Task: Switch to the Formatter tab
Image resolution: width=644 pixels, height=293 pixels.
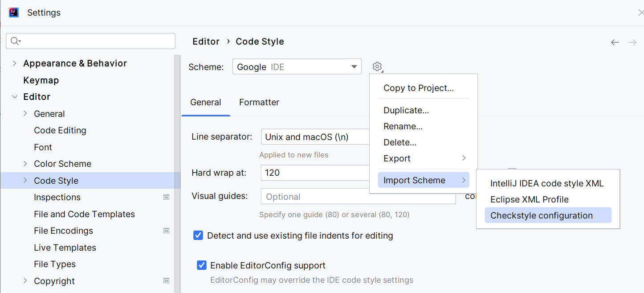Action: point(259,102)
